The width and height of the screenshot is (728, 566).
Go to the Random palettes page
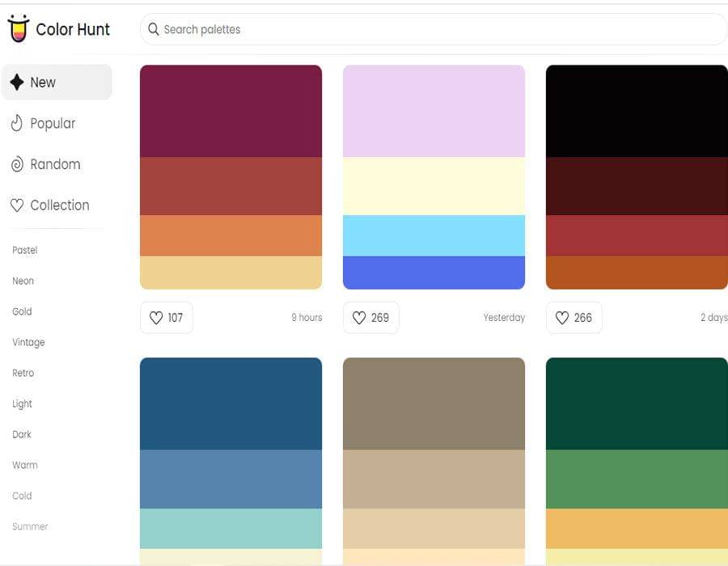(55, 164)
